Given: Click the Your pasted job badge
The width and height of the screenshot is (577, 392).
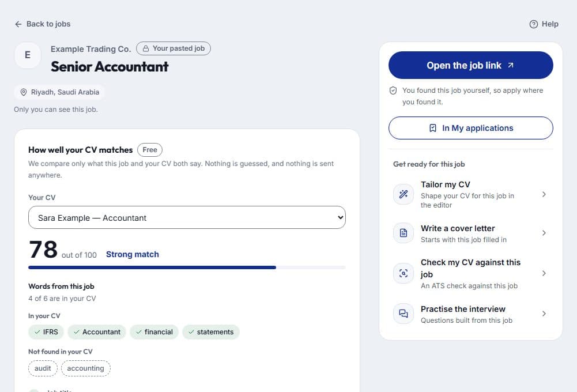Looking at the screenshot, I should 174,48.
